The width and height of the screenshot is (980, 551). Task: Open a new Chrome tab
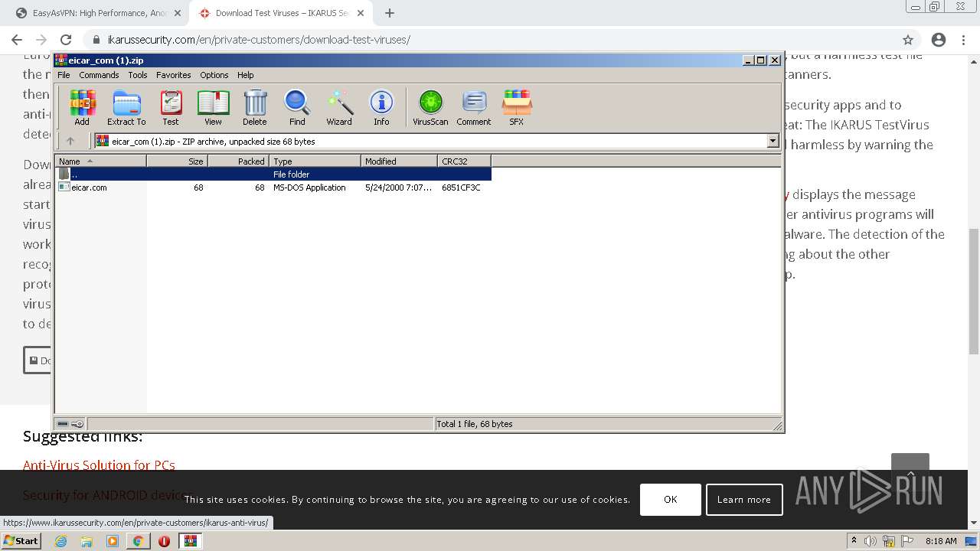coord(390,13)
